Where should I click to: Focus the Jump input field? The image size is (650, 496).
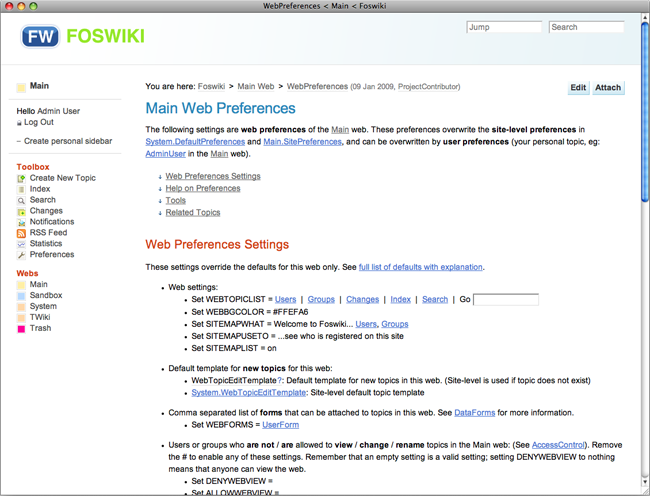point(504,27)
